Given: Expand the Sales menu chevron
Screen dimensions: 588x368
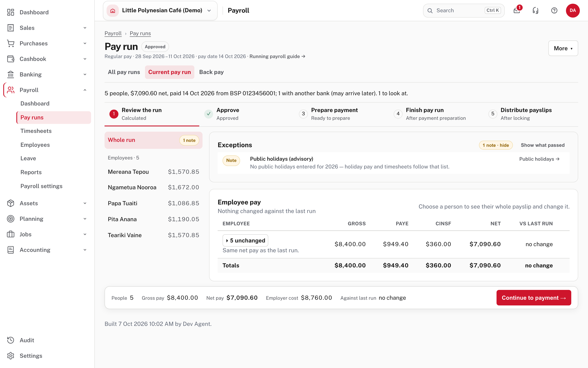Looking at the screenshot, I should click(x=85, y=28).
